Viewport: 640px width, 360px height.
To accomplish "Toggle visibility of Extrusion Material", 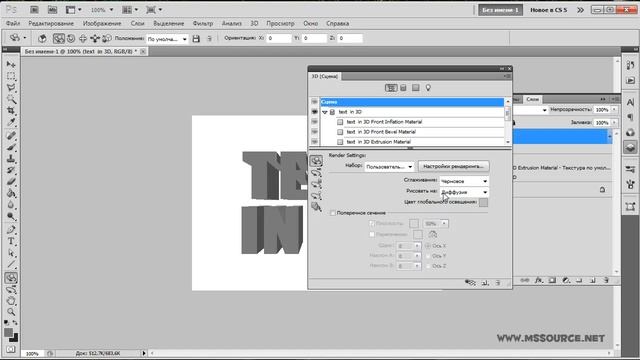I will pyautogui.click(x=314, y=141).
